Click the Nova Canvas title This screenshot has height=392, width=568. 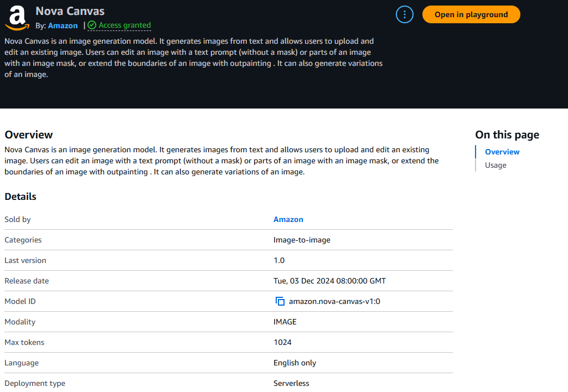[70, 11]
